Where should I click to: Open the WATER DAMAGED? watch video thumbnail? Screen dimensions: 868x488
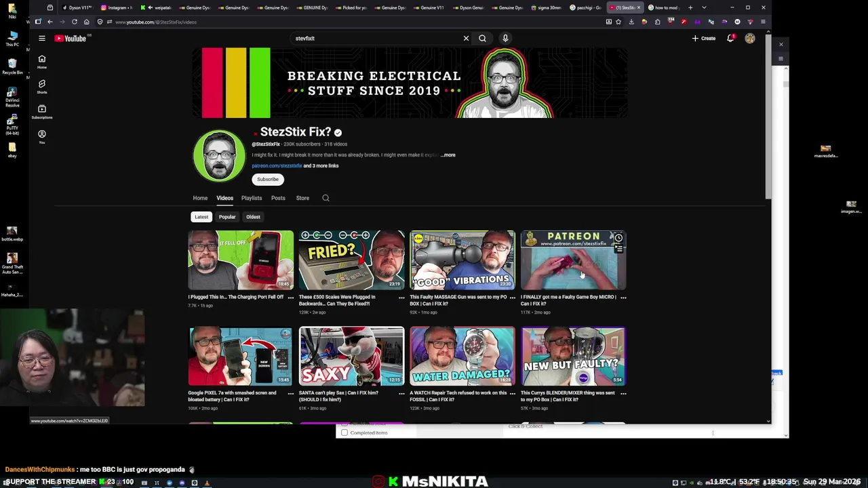(x=462, y=357)
